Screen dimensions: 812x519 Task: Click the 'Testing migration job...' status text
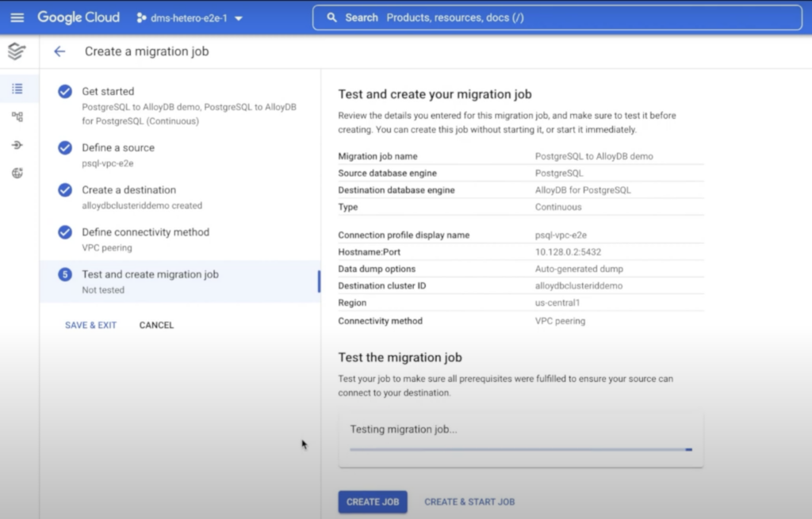(x=404, y=429)
